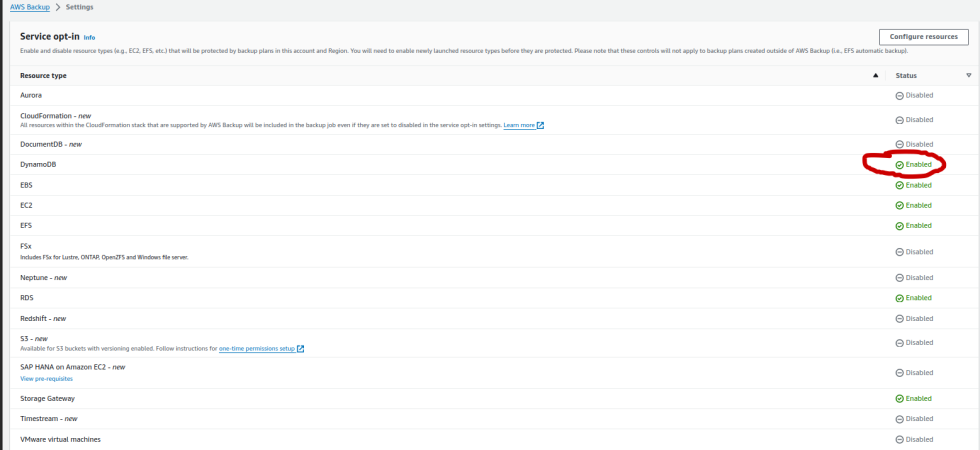Click the Aurora Disabled status icon

tap(899, 96)
